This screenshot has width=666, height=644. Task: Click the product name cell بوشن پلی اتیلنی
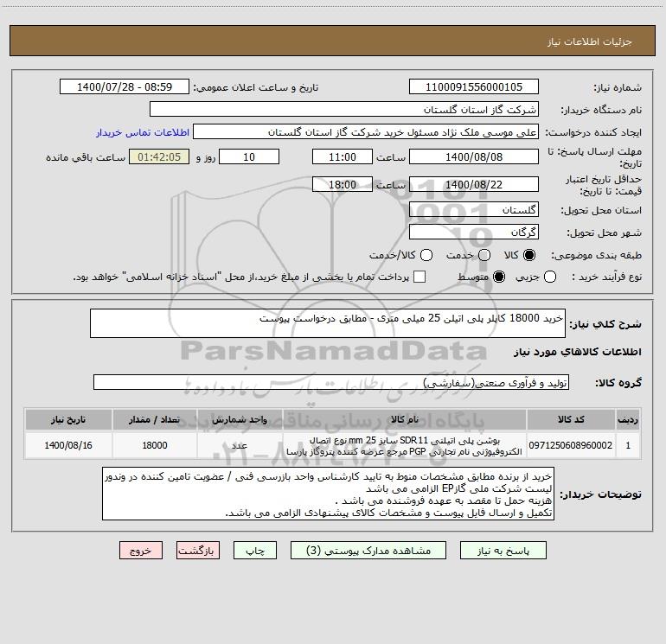tap(405, 445)
